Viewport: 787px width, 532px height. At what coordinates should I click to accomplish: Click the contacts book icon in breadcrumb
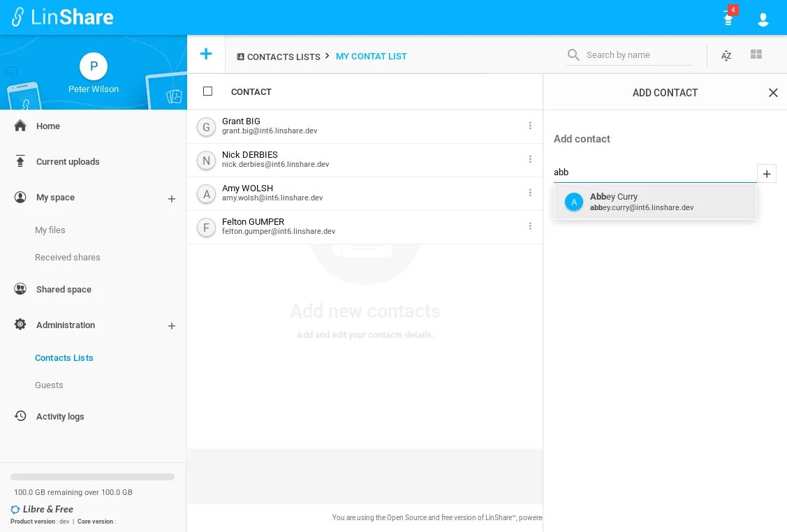(x=240, y=57)
